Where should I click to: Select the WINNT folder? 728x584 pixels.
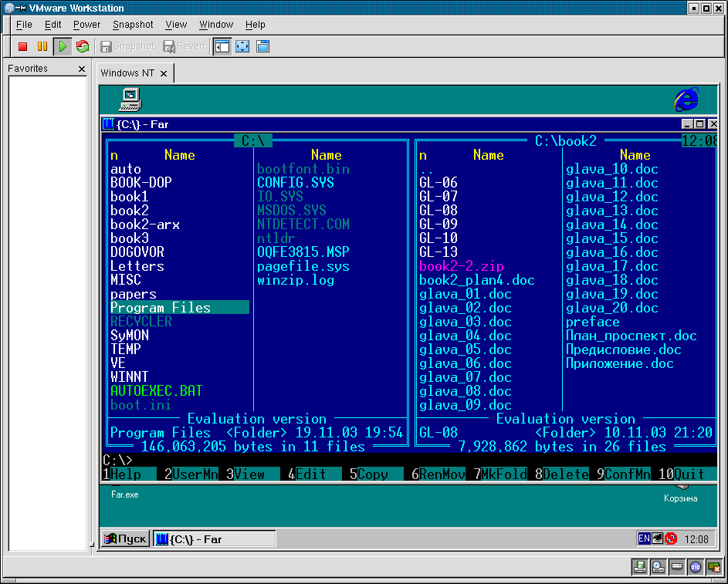[130, 377]
